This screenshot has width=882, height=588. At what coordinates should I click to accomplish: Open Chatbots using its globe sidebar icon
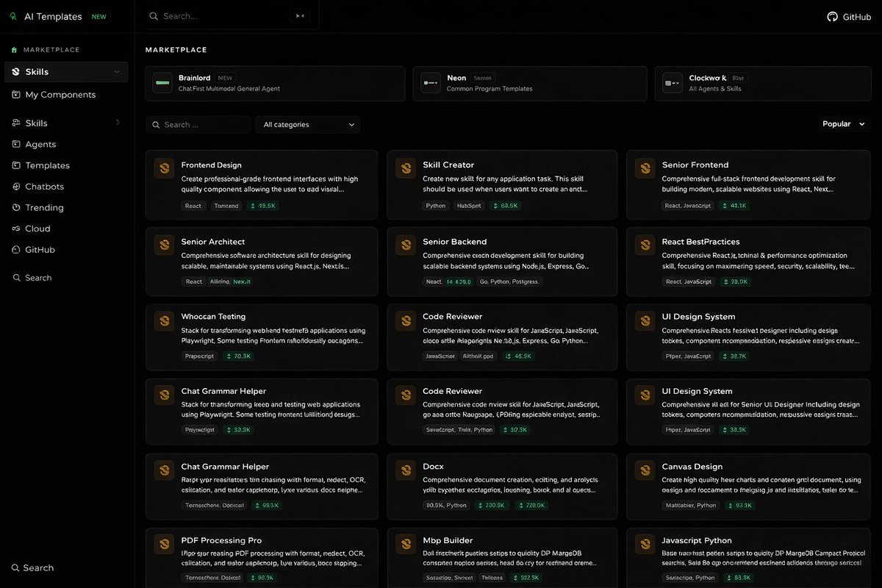16,186
